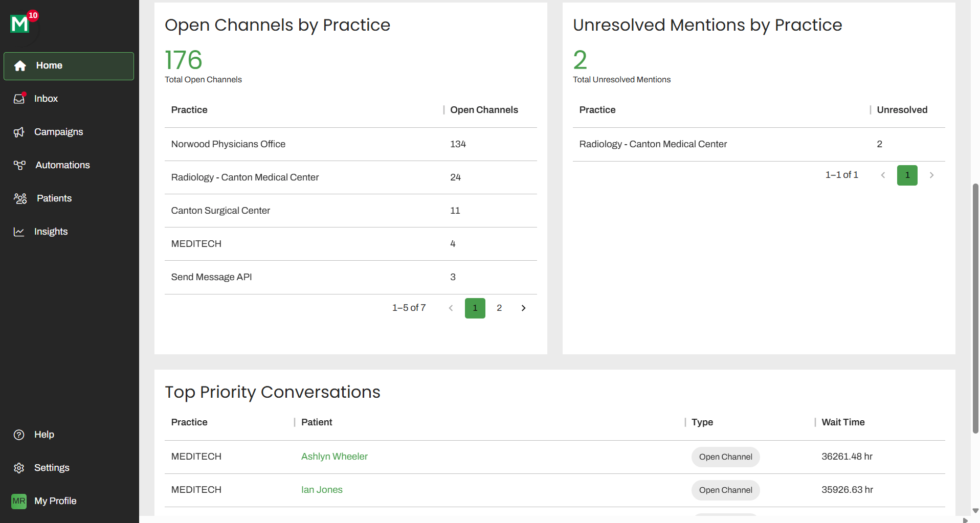Click the Inbox tray icon
This screenshot has height=523, width=980.
point(19,99)
